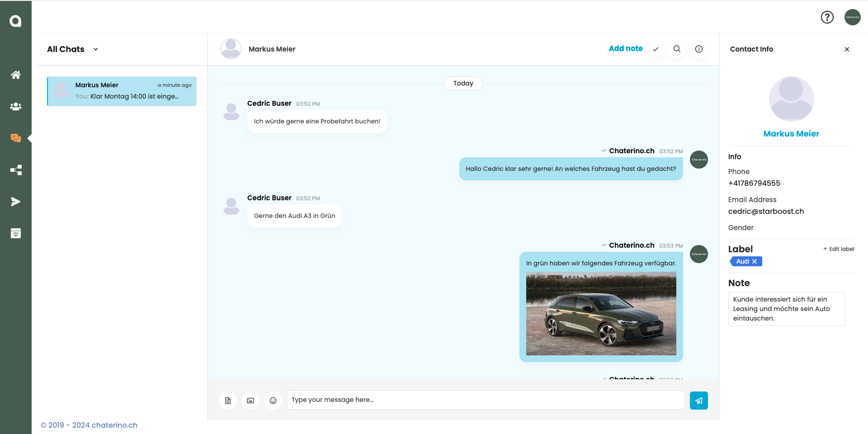
Task: Open the Home icon in sidebar
Action: (16, 75)
